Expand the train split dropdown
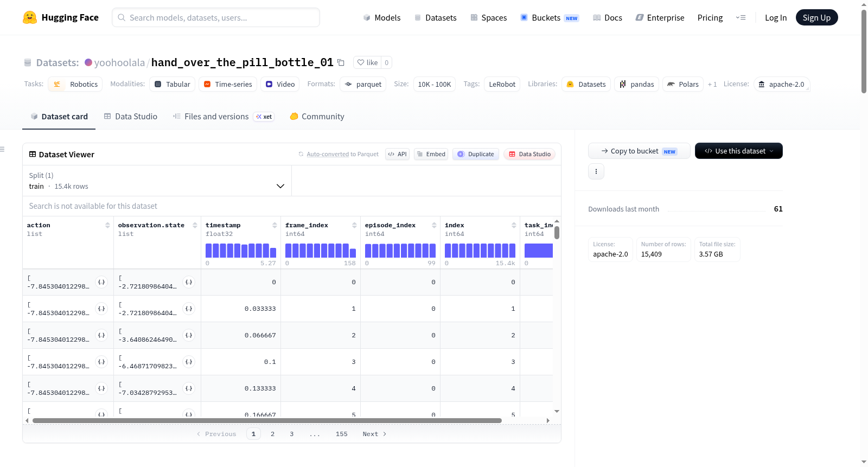The image size is (868, 467). tap(157, 181)
